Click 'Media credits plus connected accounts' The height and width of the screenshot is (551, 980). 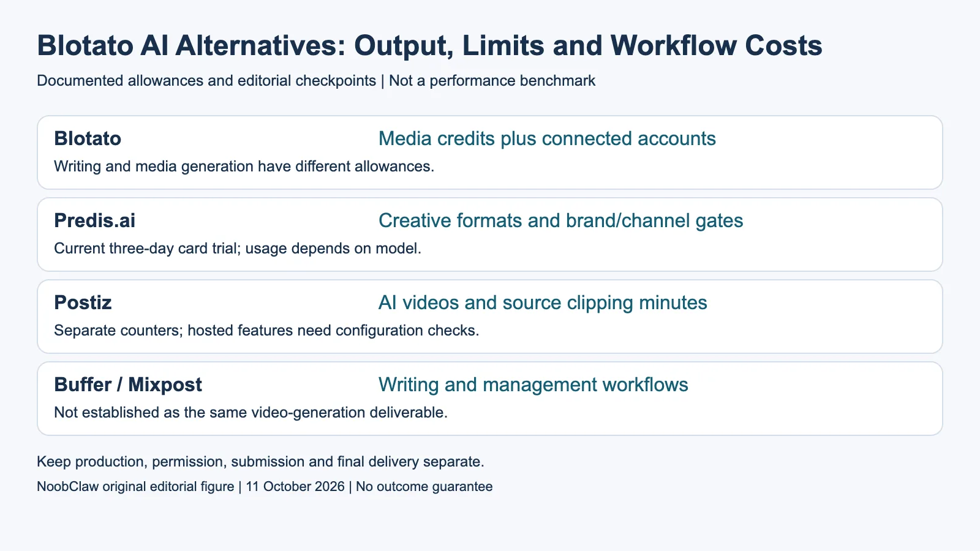tap(547, 138)
